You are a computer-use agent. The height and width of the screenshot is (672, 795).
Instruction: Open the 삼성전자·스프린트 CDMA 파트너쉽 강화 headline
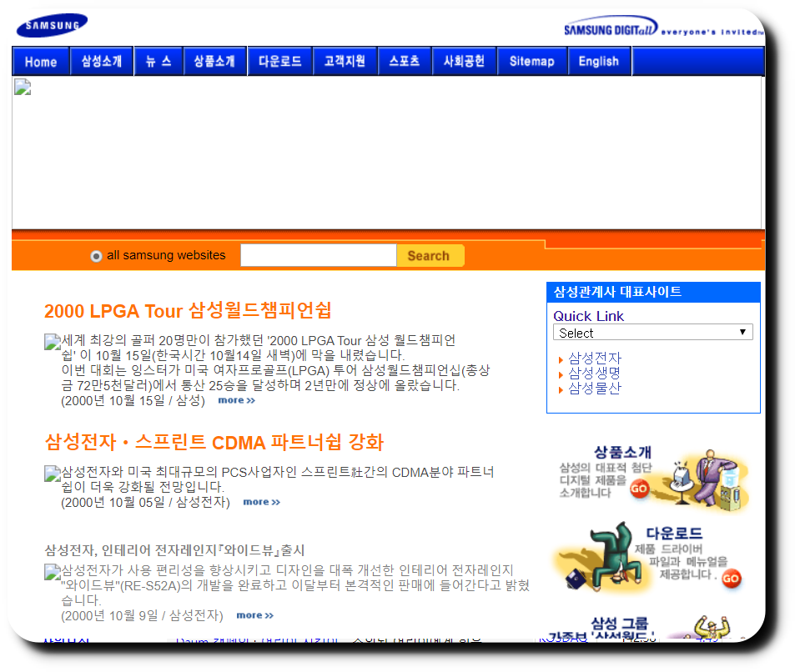214,442
